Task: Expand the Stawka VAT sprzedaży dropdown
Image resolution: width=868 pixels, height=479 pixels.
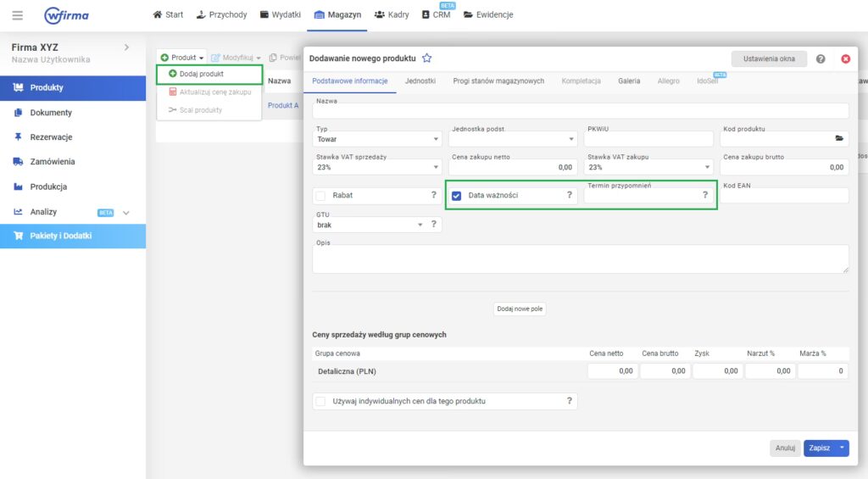Action: click(377, 168)
